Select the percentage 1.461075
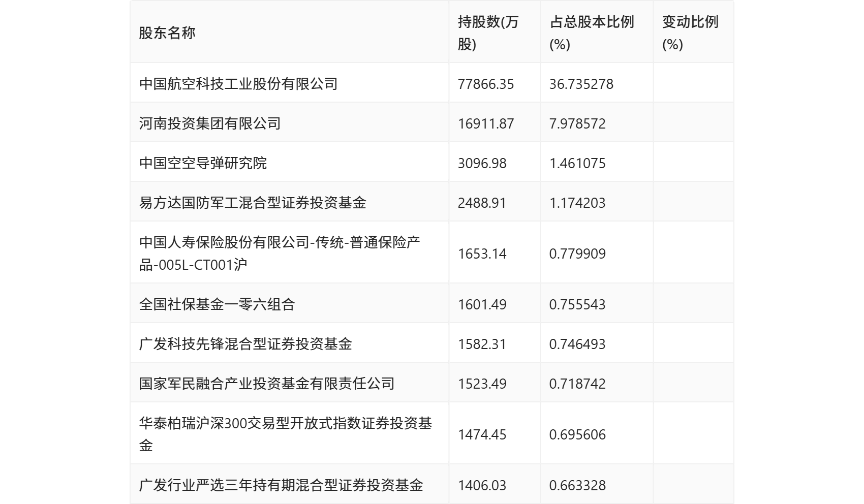Image resolution: width=864 pixels, height=504 pixels. tap(577, 163)
